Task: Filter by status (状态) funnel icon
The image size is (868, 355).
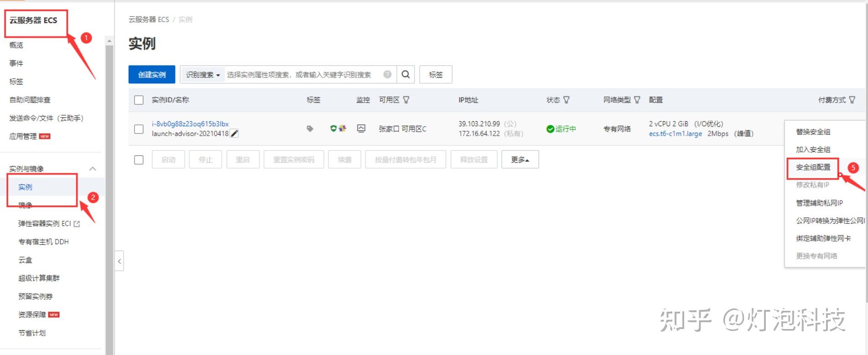Action: (567, 100)
